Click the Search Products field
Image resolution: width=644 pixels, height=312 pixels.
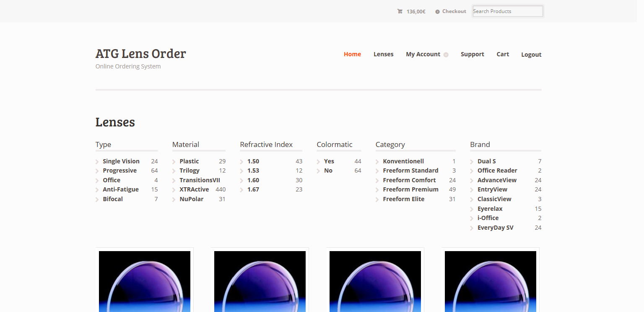coord(508,11)
